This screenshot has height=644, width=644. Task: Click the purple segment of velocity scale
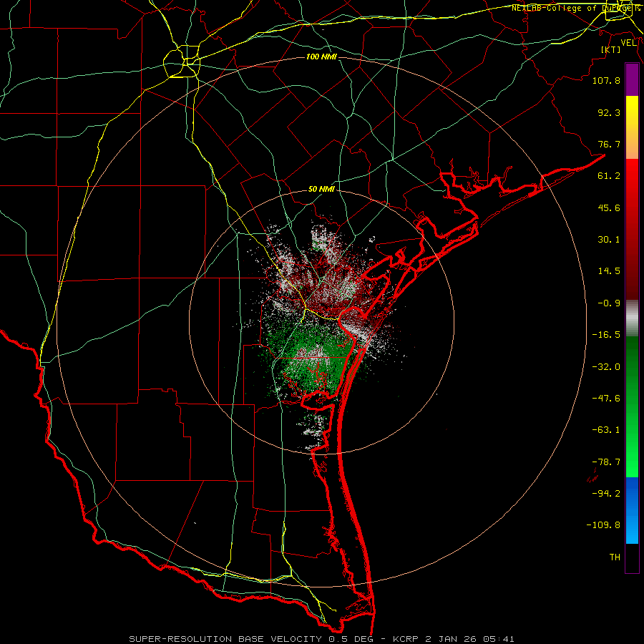pos(632,80)
